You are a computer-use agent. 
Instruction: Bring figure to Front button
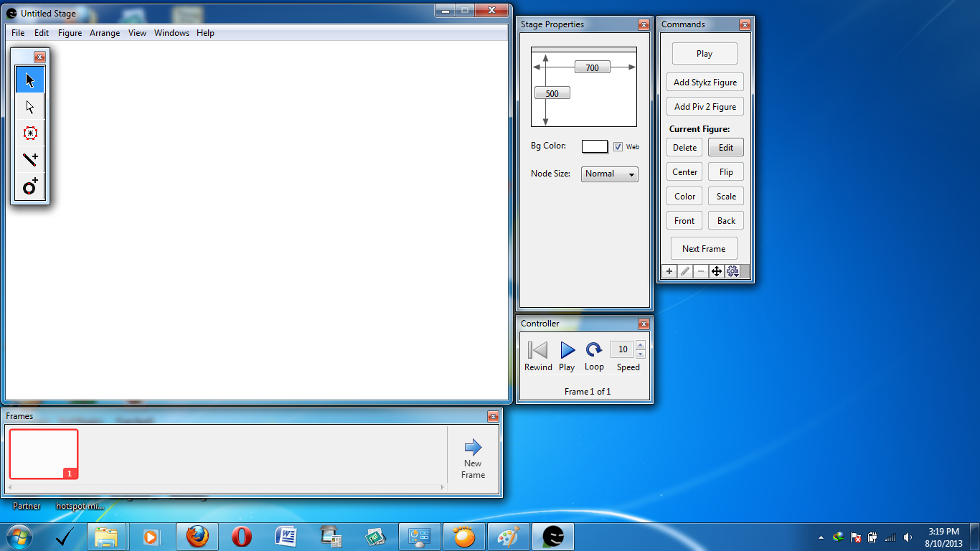684,221
